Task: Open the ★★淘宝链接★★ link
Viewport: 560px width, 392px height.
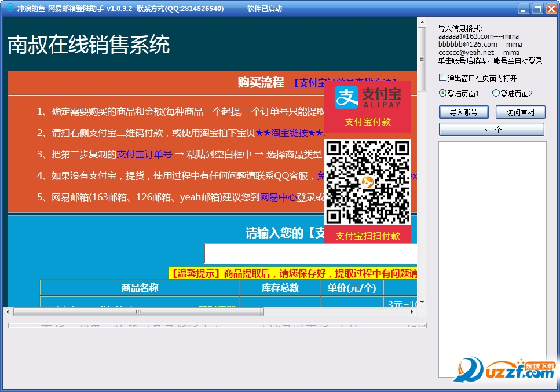Action: (290, 133)
